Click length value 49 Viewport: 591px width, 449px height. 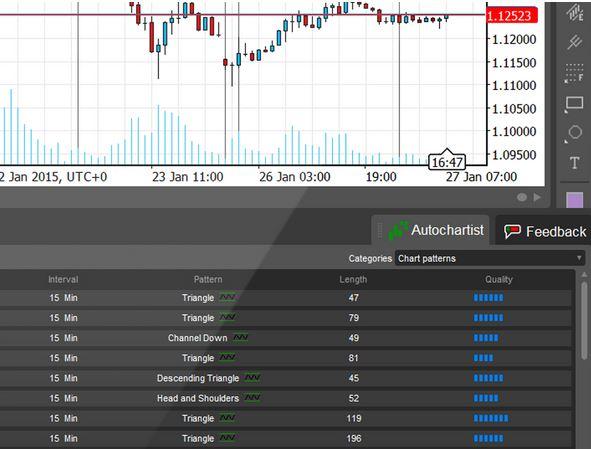tap(354, 338)
